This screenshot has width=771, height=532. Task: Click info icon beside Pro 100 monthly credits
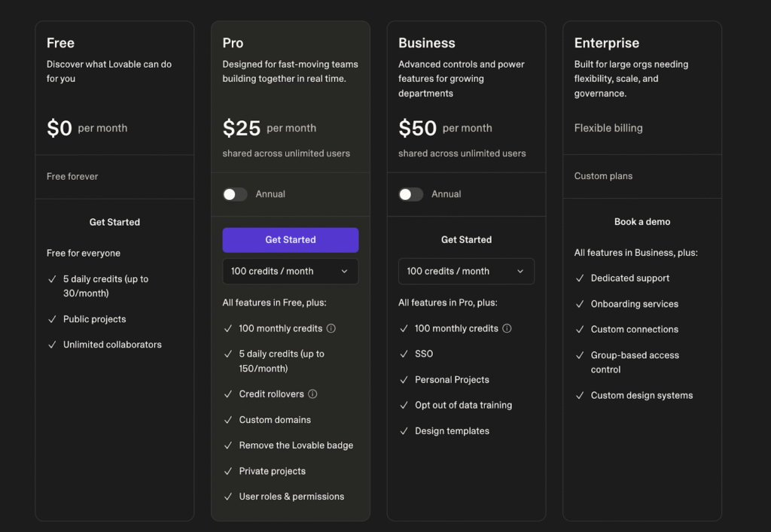[331, 329]
